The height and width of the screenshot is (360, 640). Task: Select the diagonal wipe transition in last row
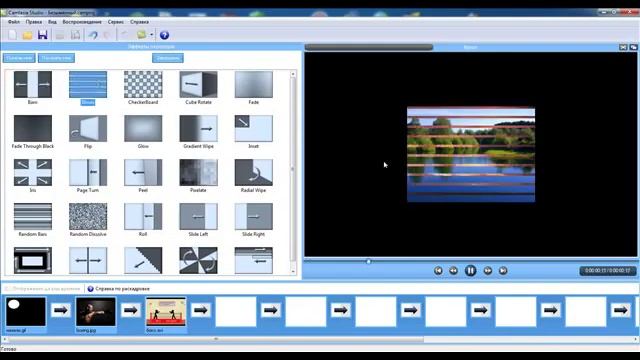click(x=143, y=260)
